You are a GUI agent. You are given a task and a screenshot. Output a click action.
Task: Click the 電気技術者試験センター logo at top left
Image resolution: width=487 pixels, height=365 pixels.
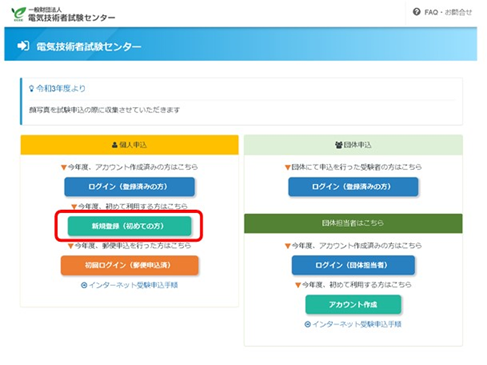63,14
